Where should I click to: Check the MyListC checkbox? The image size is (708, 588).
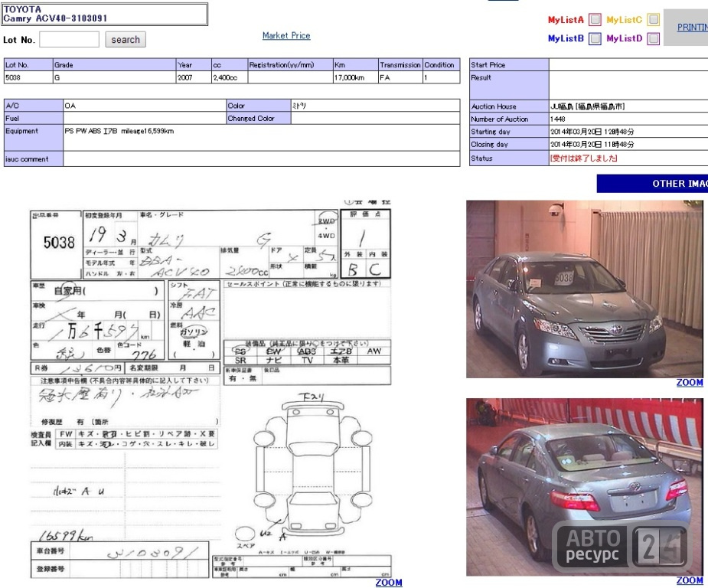654,19
